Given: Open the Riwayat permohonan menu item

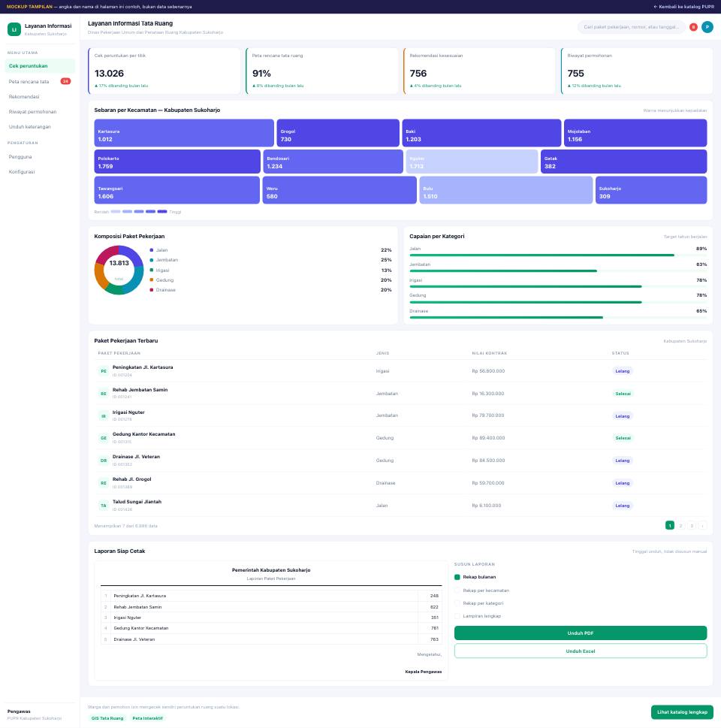Looking at the screenshot, I should (40, 111).
